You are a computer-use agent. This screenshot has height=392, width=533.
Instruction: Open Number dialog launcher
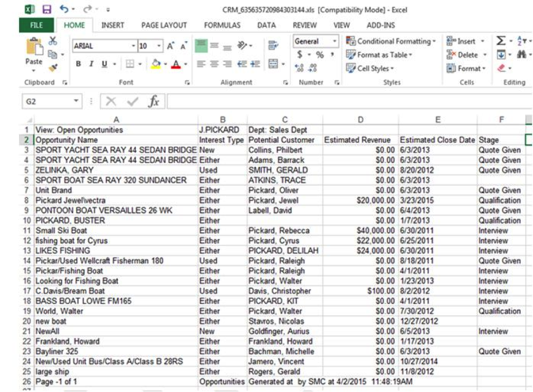point(337,83)
